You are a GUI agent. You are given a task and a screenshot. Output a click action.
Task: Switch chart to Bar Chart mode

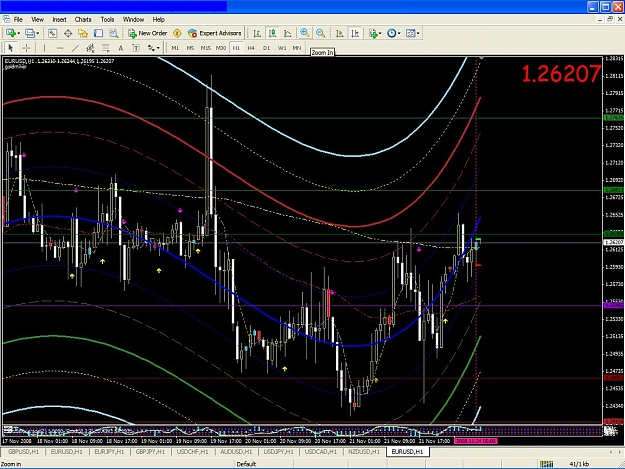point(257,33)
